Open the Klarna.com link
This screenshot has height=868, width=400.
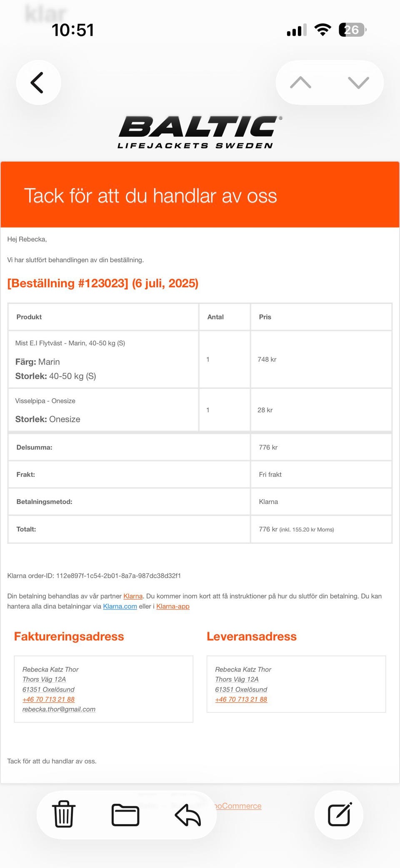pos(120,606)
